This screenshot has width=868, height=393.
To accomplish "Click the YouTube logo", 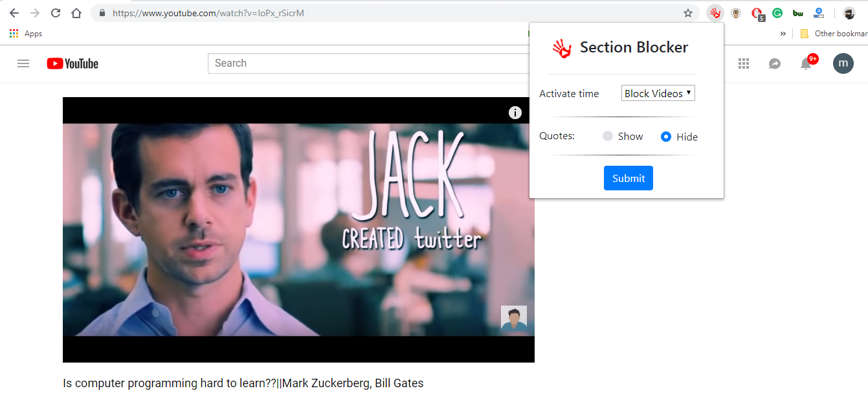I will (72, 63).
